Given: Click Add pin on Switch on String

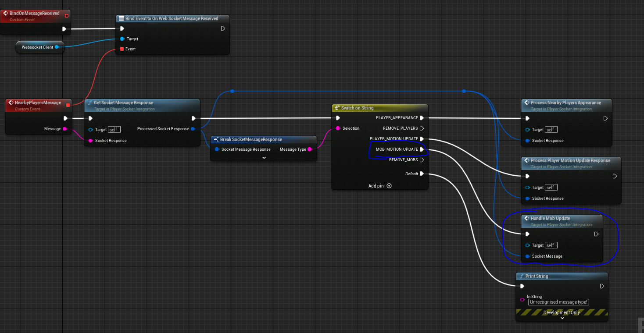Looking at the screenshot, I should coord(380,186).
